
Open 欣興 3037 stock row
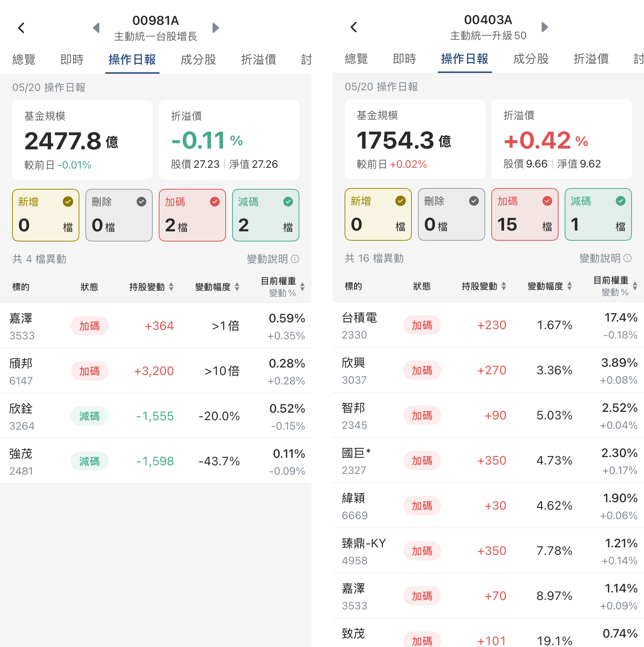point(488,370)
